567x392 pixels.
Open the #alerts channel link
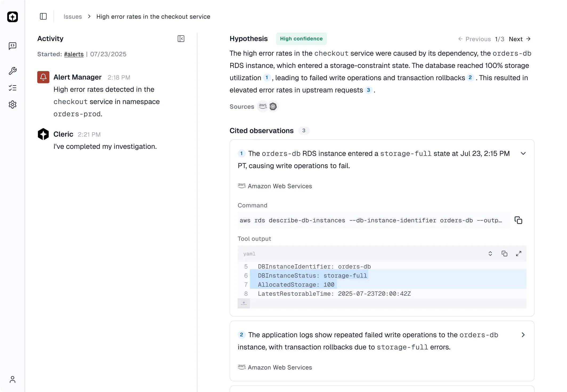74,54
